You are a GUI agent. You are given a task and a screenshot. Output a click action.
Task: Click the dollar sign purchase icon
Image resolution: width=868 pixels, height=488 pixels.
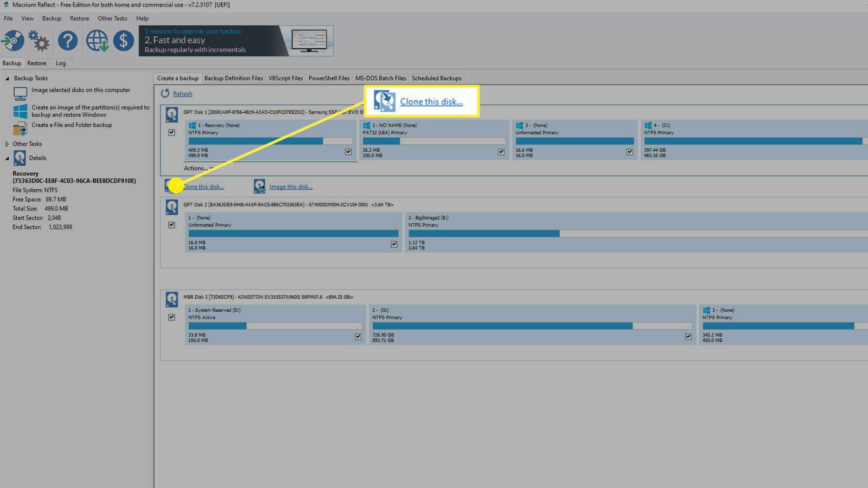click(124, 41)
